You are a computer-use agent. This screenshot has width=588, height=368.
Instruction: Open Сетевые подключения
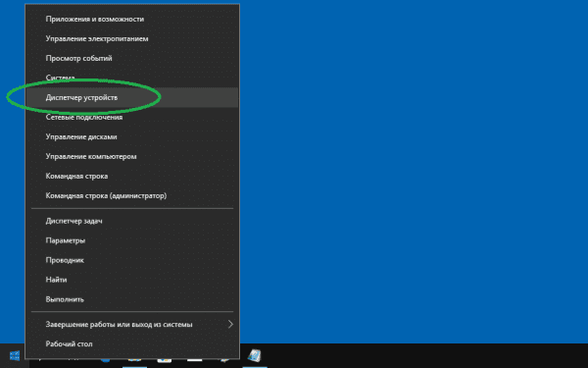132,117
